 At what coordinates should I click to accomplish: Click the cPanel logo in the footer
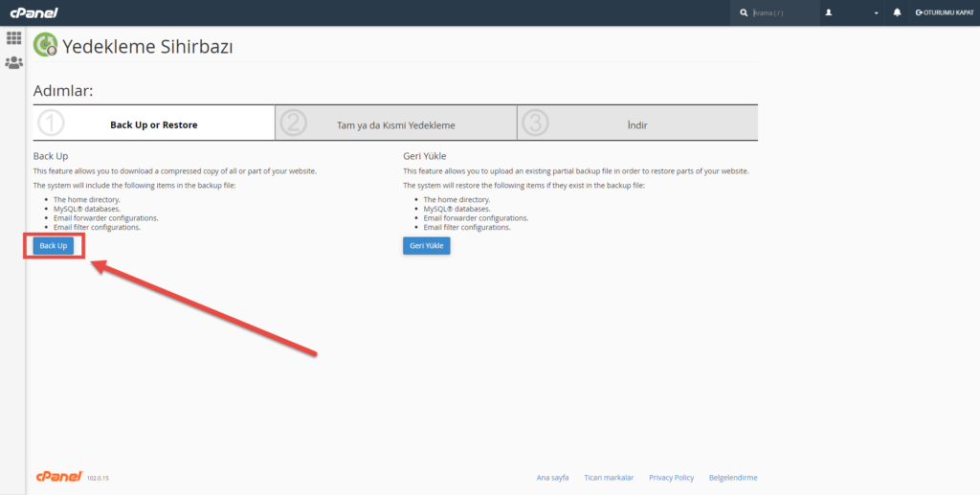(x=58, y=476)
